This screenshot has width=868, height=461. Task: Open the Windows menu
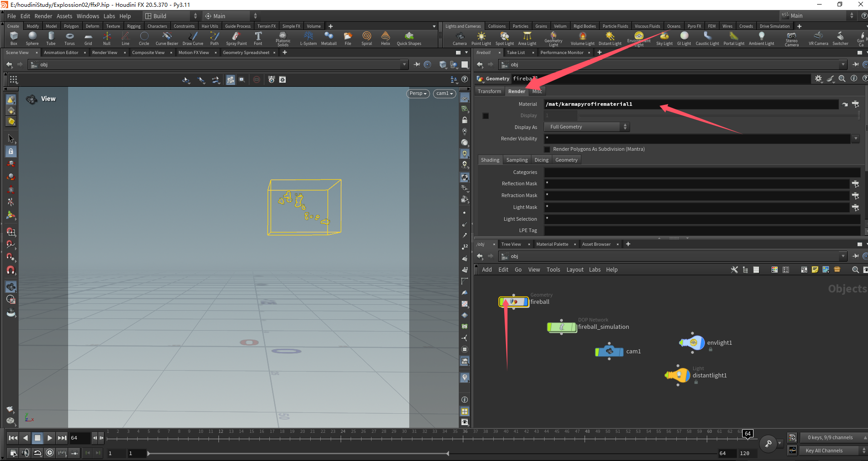(88, 16)
